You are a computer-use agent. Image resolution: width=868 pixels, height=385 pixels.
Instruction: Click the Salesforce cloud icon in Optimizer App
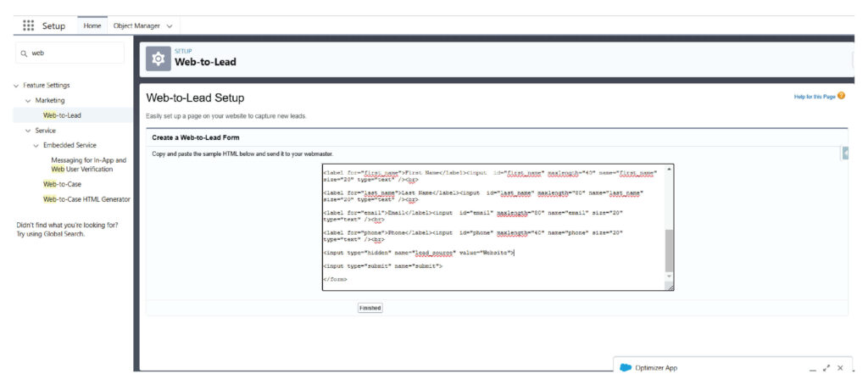point(626,368)
